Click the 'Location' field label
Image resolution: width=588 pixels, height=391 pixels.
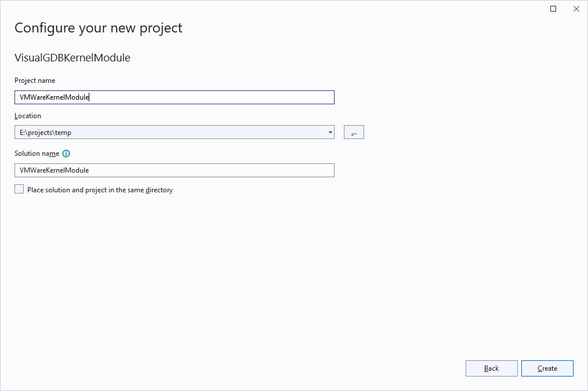[28, 116]
